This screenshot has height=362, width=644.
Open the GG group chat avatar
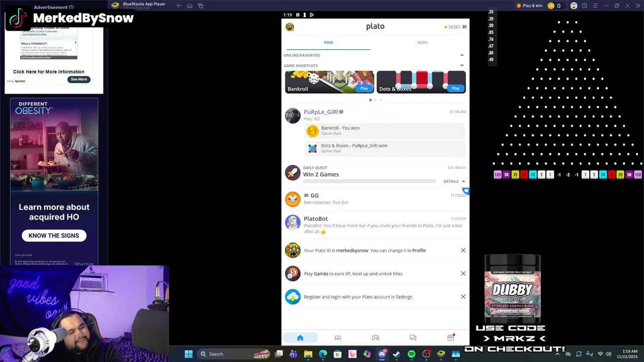[x=292, y=199]
